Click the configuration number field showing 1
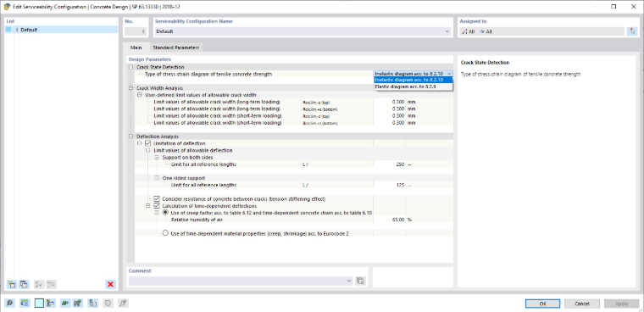Screen dimensions: 644x312 point(136,31)
